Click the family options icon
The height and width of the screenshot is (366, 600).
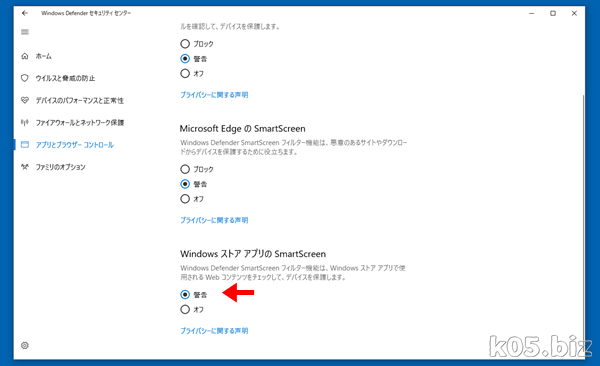point(25,167)
